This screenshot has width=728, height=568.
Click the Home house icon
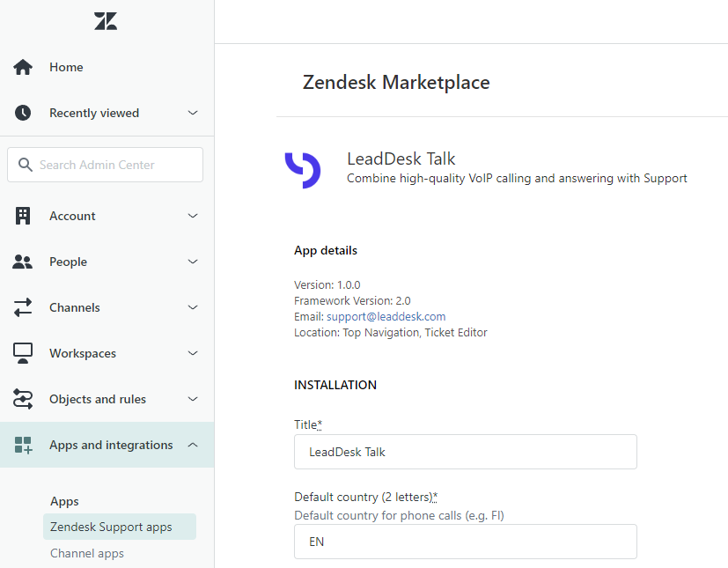[x=23, y=67]
